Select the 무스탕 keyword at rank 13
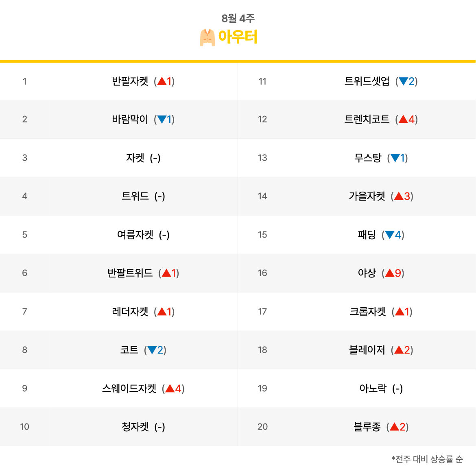Viewport: 476px width, 476px height. coord(368,158)
